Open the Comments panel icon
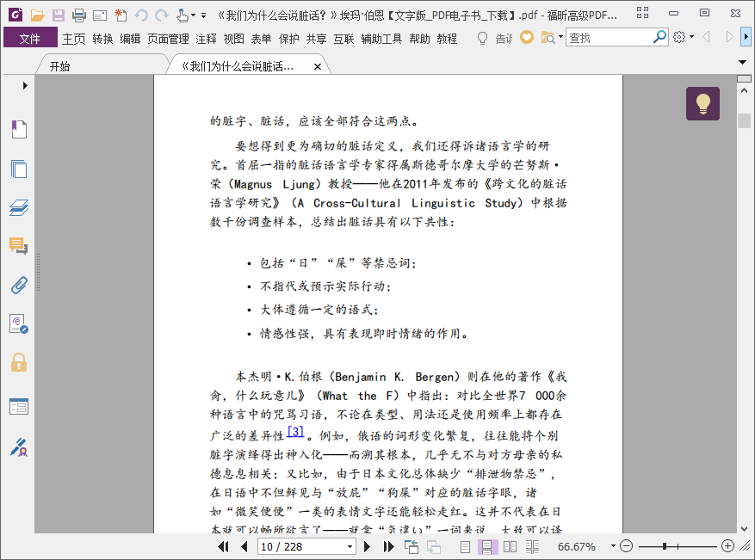Image resolution: width=755 pixels, height=560 pixels. [x=18, y=246]
